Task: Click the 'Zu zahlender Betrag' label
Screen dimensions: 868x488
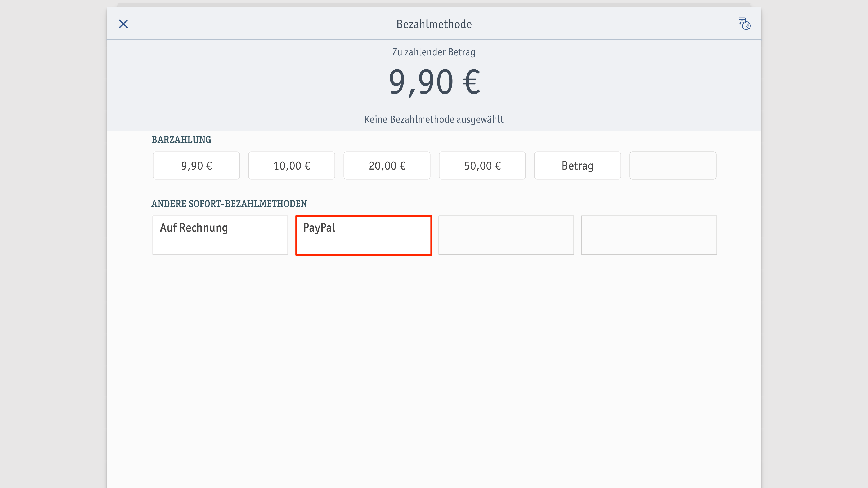Action: pyautogui.click(x=434, y=52)
